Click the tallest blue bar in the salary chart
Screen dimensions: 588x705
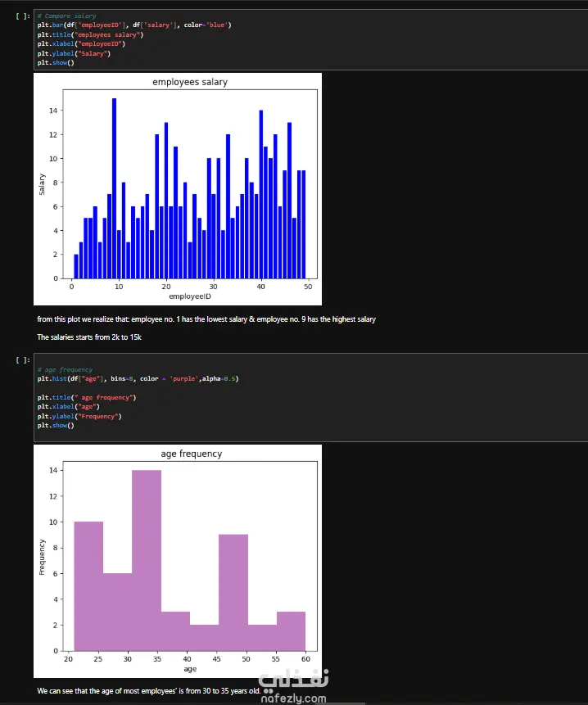(114, 188)
